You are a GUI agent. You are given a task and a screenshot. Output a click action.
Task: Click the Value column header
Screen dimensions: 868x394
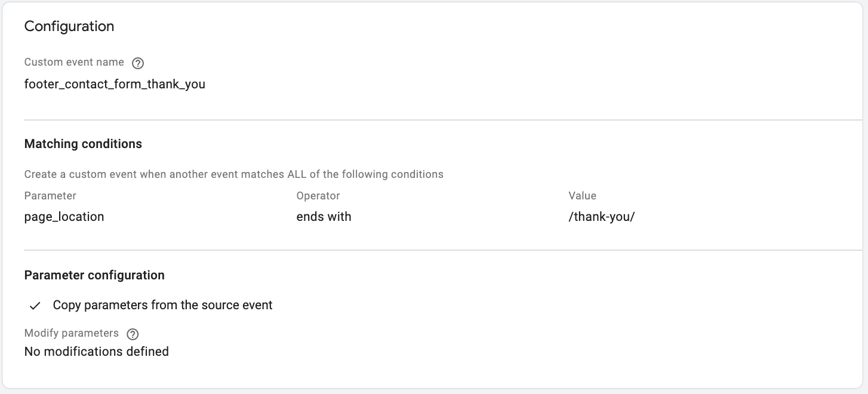pyautogui.click(x=583, y=196)
